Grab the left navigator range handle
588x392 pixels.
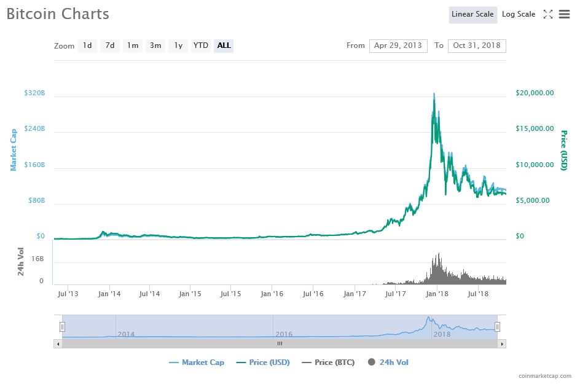tap(62, 327)
